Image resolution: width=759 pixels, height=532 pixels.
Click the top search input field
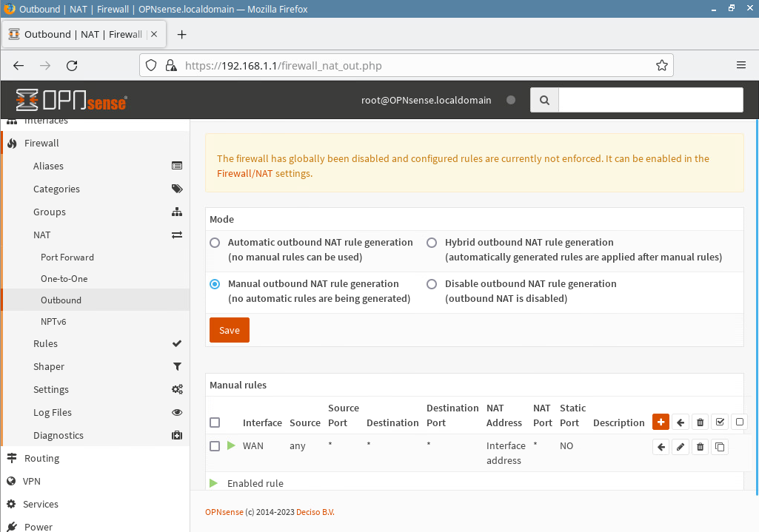650,100
